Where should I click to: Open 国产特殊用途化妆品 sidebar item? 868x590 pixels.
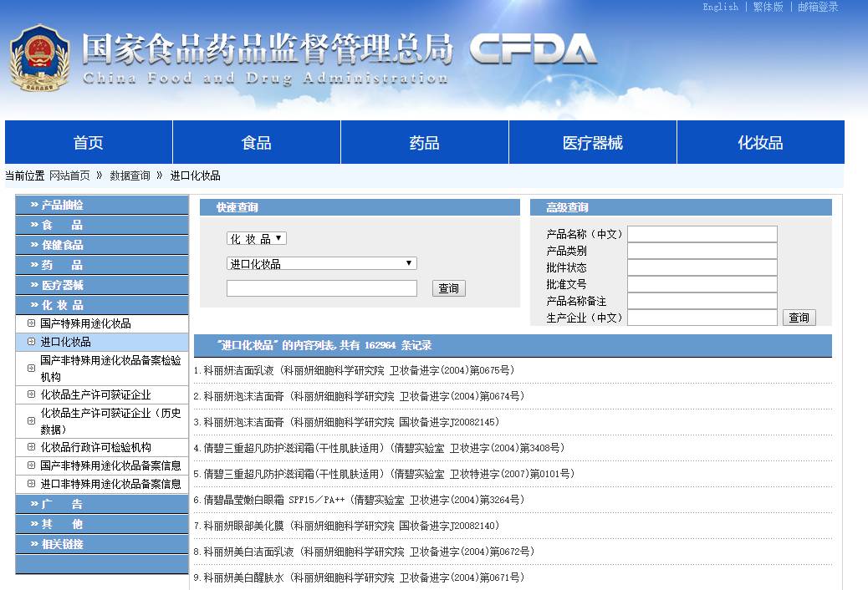pos(85,323)
